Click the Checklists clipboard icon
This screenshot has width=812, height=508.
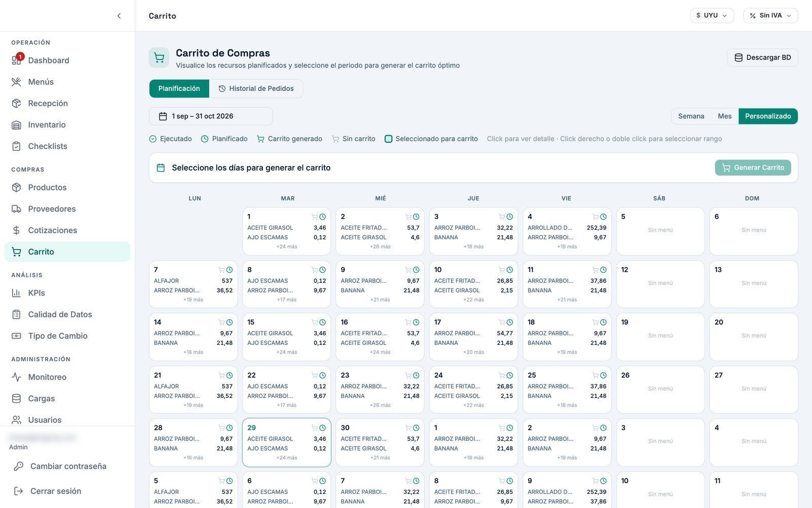coord(17,146)
